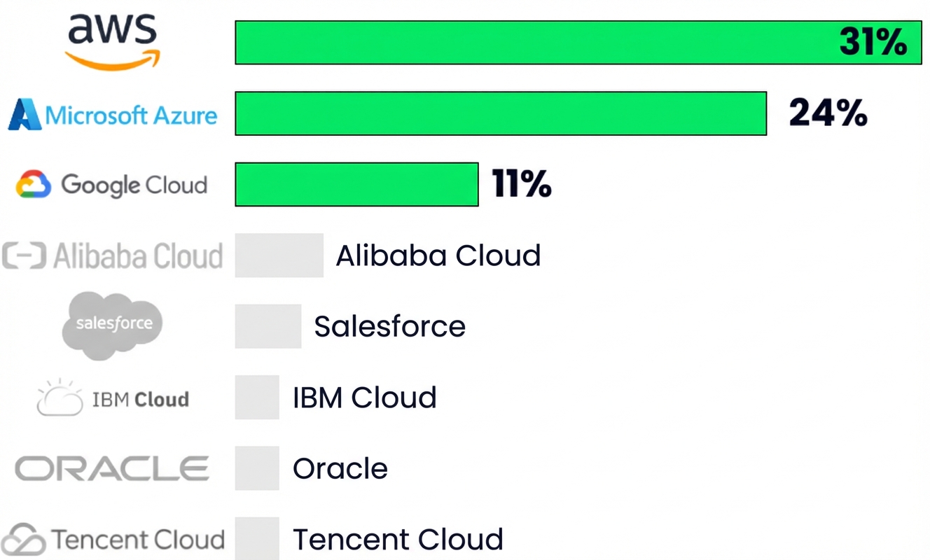930x560 pixels.
Task: Click the gray bar next to Salesforce label
Action: click(x=268, y=326)
